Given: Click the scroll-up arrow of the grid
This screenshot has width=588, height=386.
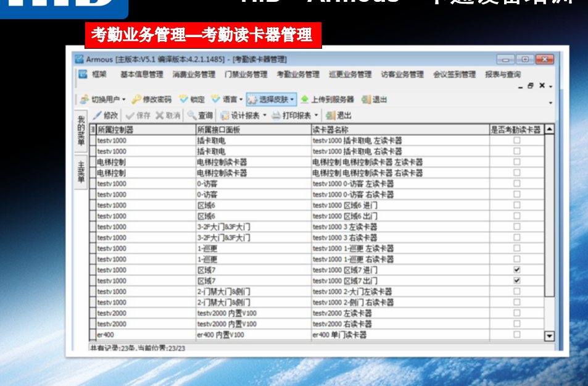Looking at the screenshot, I should (x=549, y=129).
